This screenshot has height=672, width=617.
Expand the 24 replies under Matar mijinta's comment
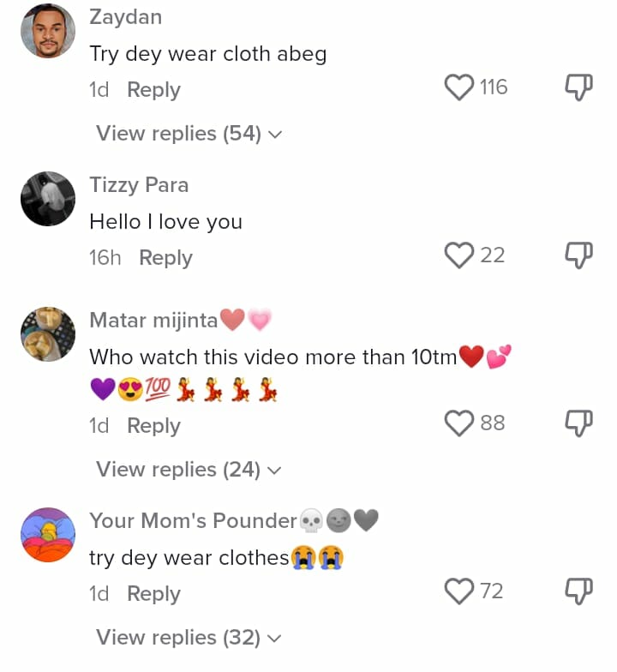pos(189,470)
